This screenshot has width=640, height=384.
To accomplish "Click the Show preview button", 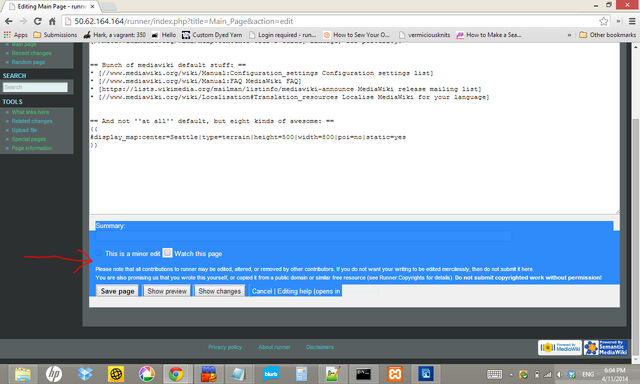I will 167,291.
